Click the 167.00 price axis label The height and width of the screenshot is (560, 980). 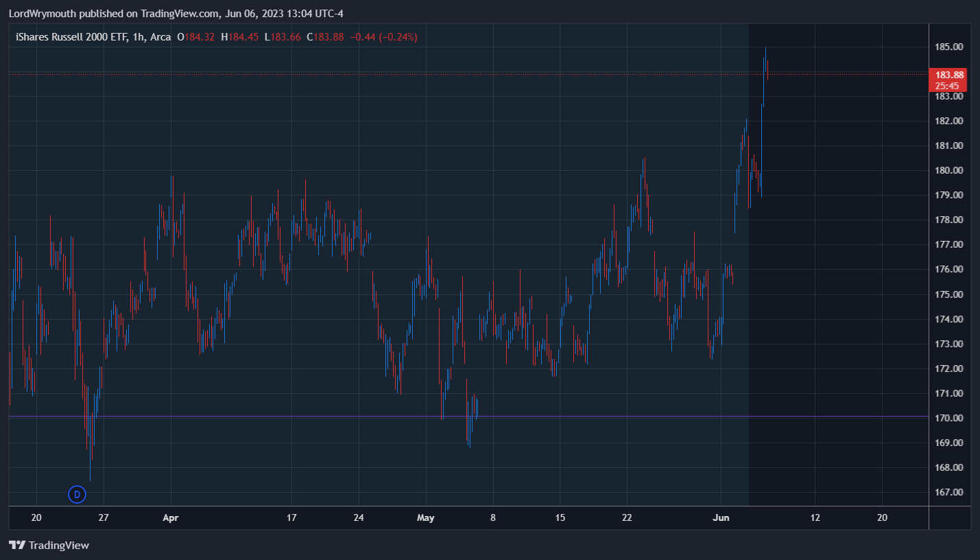point(950,492)
